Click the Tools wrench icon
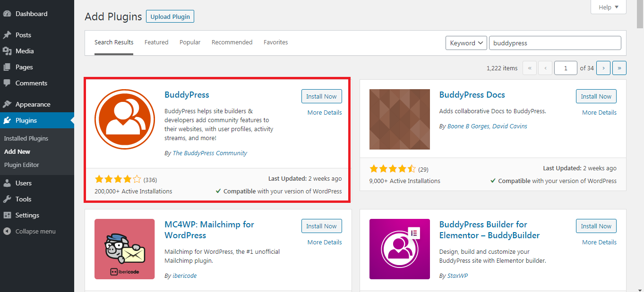The width and height of the screenshot is (644, 292). [x=7, y=199]
